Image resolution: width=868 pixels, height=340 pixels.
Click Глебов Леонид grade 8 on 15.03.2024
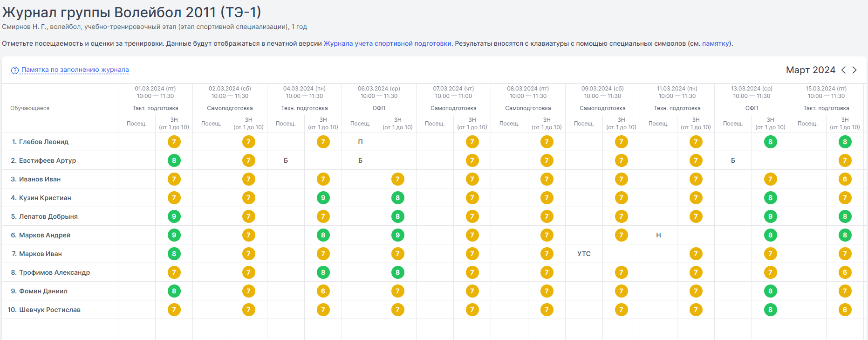845,142
